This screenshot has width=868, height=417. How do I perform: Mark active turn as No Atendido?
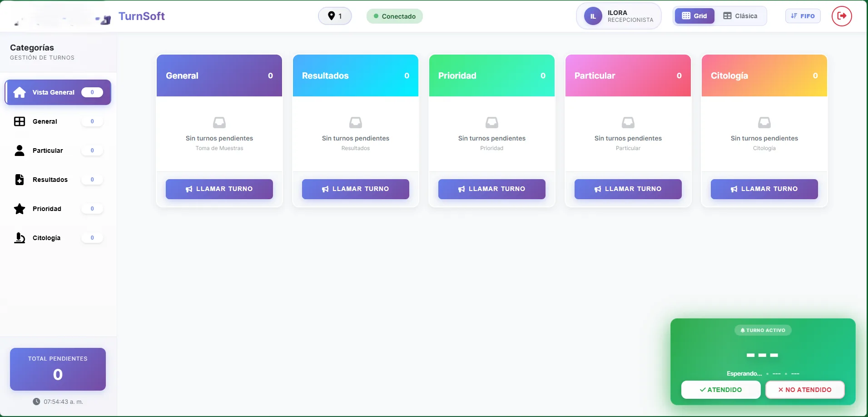[805, 390]
